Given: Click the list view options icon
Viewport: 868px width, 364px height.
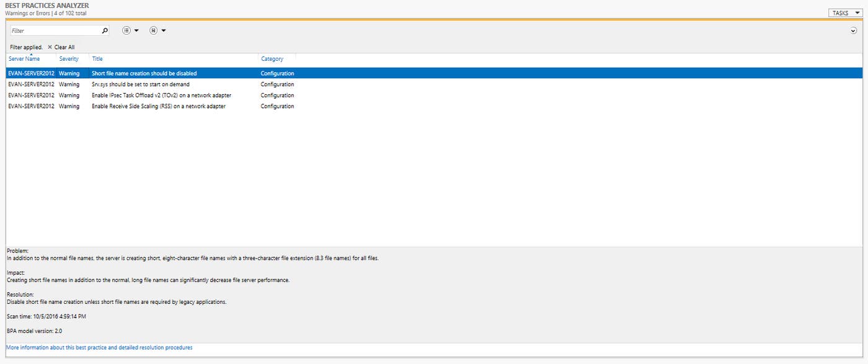Looking at the screenshot, I should (126, 30).
